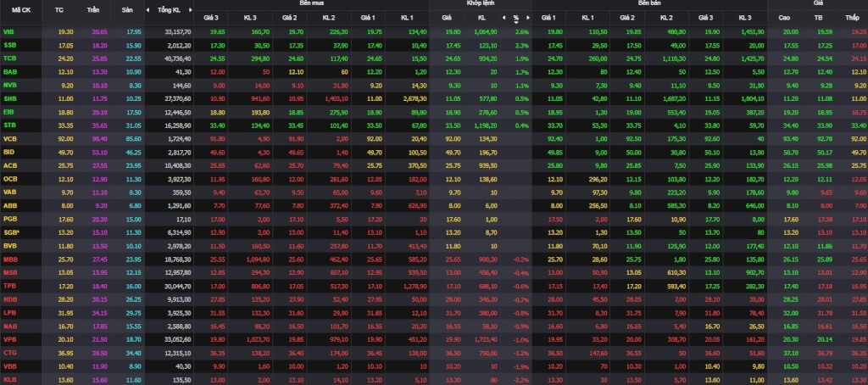Image resolution: width=868 pixels, height=385 pixels.
Task: Open the TCB stock symbol
Action: point(8,59)
